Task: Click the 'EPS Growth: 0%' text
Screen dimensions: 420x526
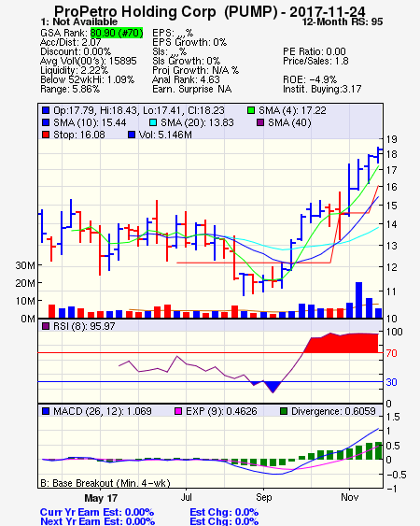Action: click(x=189, y=42)
